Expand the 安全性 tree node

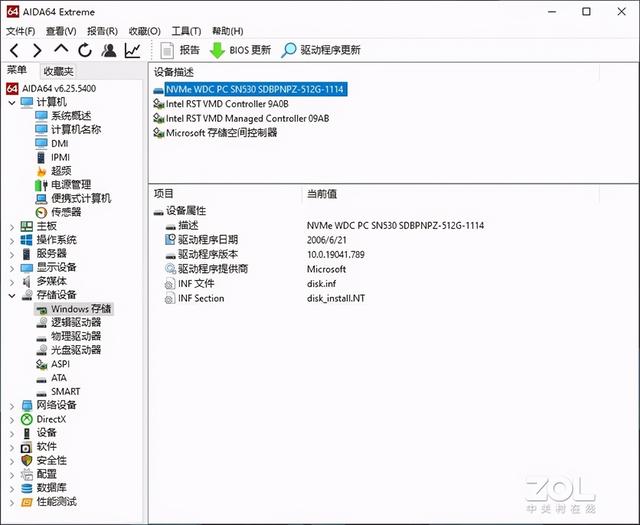[x=12, y=462]
